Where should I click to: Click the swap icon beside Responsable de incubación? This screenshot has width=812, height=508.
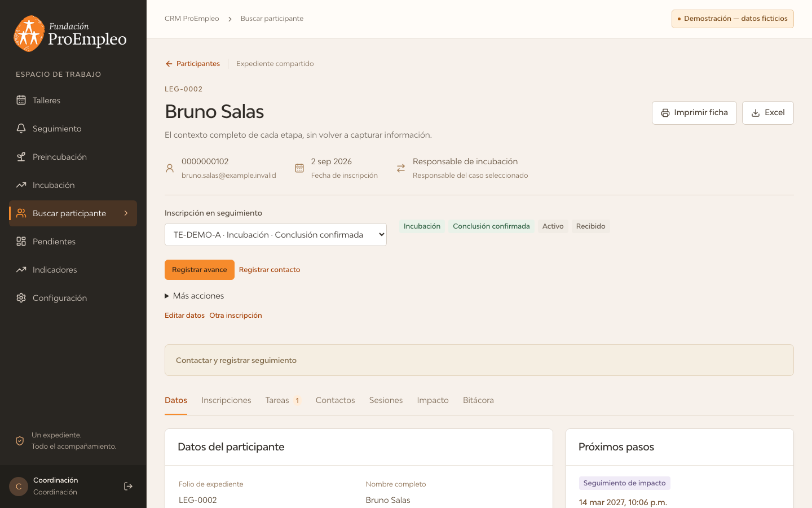pyautogui.click(x=401, y=168)
